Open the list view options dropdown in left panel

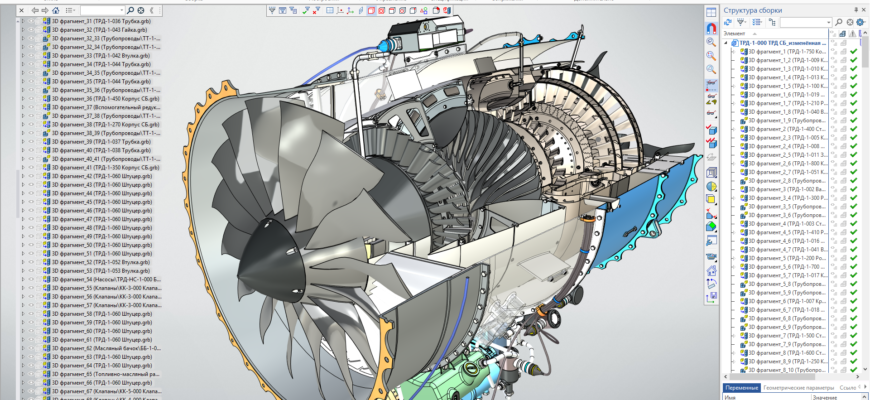(70, 11)
